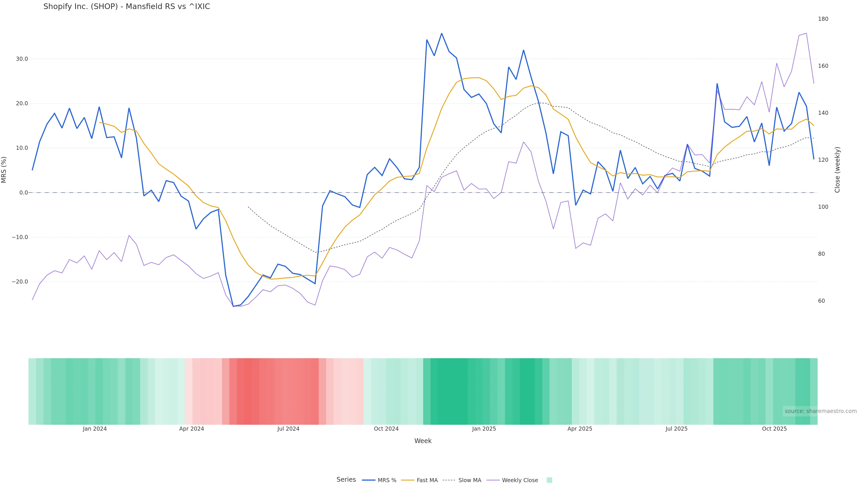Click the −20.0 left axis tick label
Viewport: 868px width, 488px height.
20,282
